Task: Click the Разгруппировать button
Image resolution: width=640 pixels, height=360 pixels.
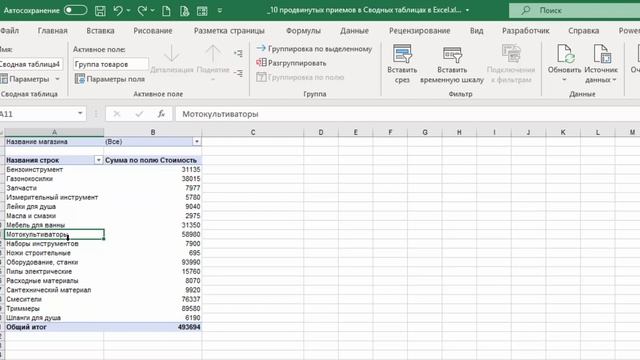Action: (x=291, y=63)
